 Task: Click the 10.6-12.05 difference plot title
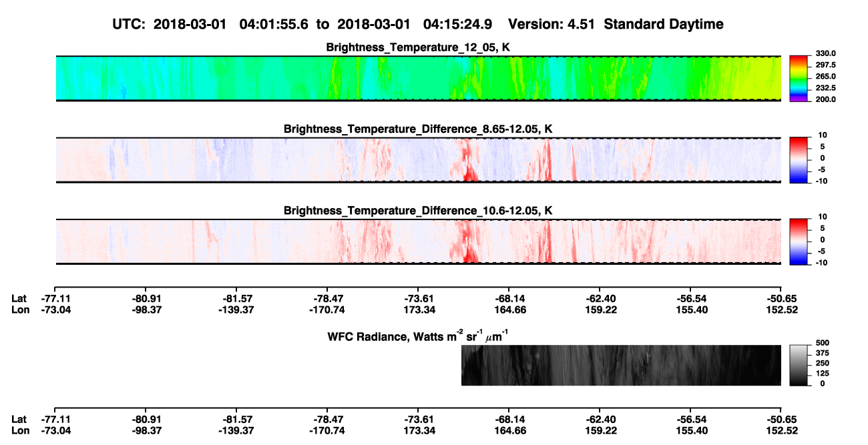(x=418, y=211)
